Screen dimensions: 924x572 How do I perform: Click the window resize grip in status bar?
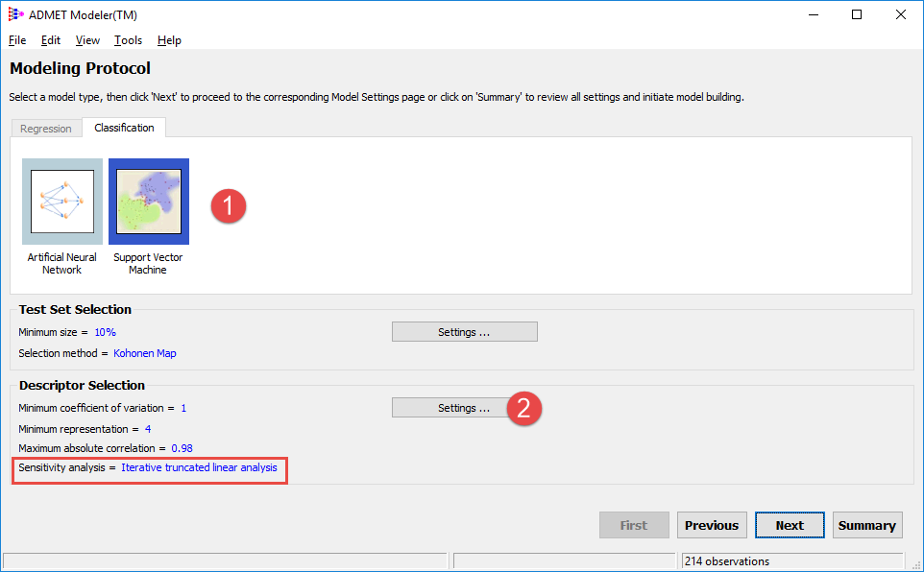tap(916, 564)
